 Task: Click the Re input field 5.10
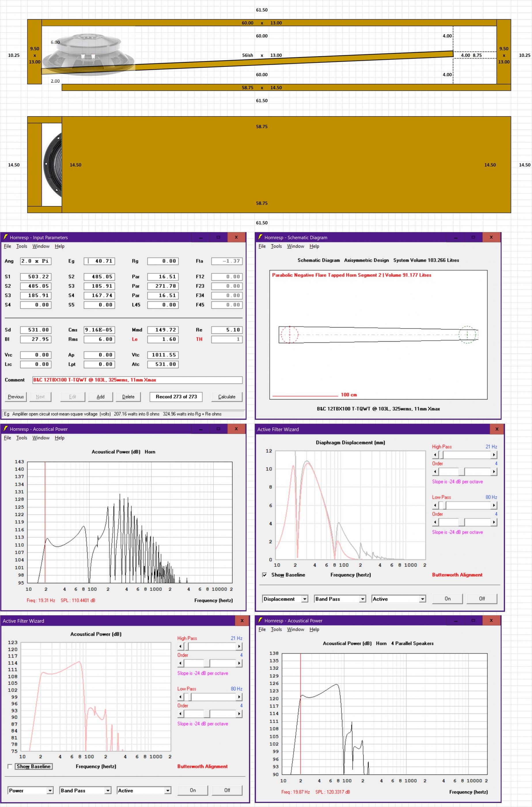tap(227, 330)
